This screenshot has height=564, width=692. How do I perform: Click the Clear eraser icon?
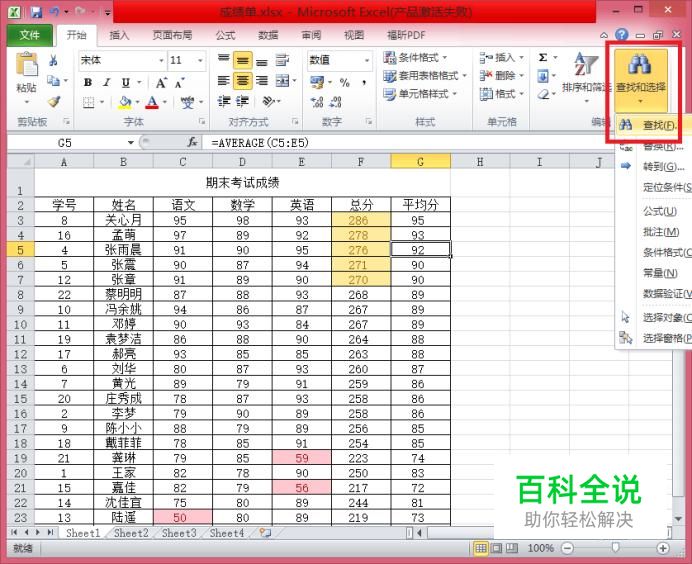tap(543, 94)
